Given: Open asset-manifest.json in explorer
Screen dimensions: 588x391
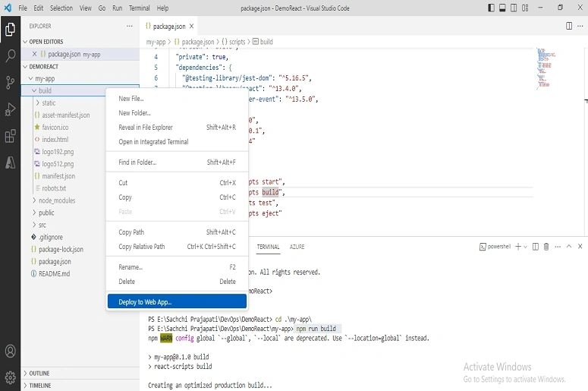Looking at the screenshot, I should tap(64, 115).
